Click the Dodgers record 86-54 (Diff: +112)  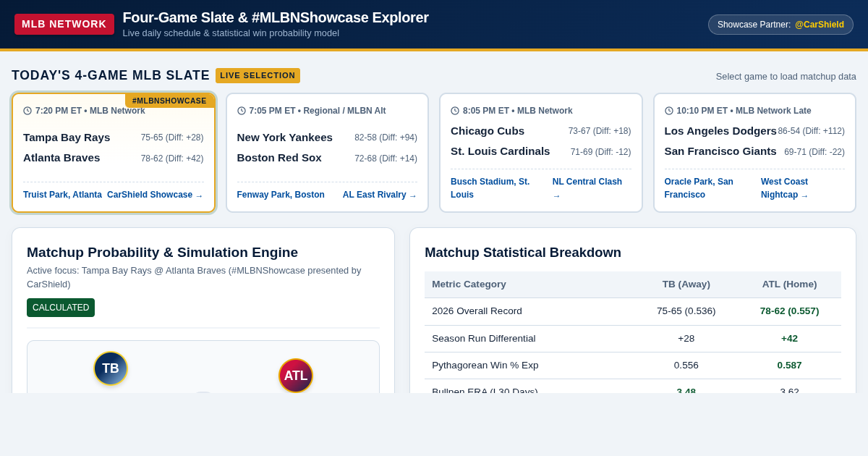pyautogui.click(x=812, y=131)
